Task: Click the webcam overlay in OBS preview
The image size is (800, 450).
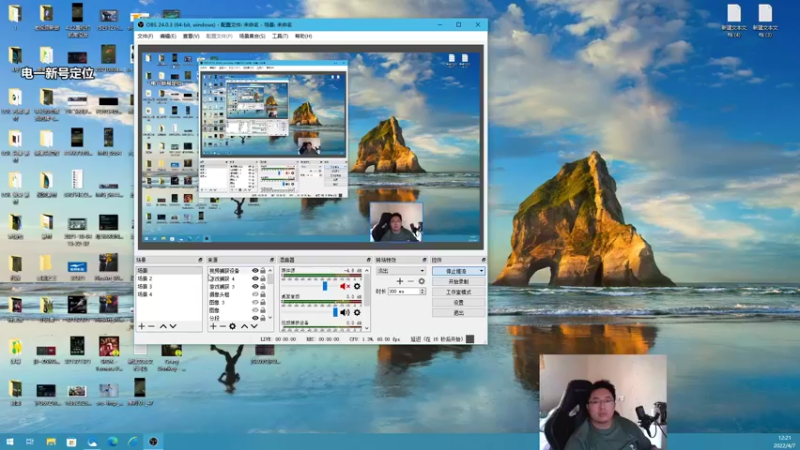Action: pyautogui.click(x=396, y=222)
